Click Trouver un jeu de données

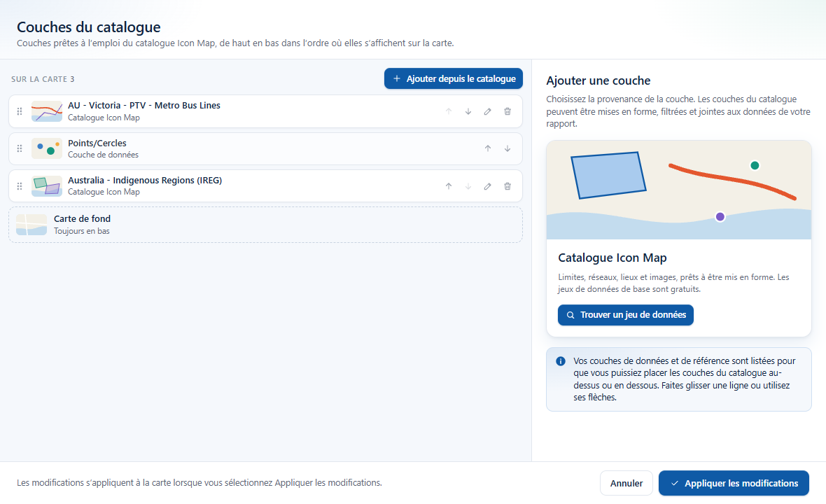pyautogui.click(x=626, y=315)
